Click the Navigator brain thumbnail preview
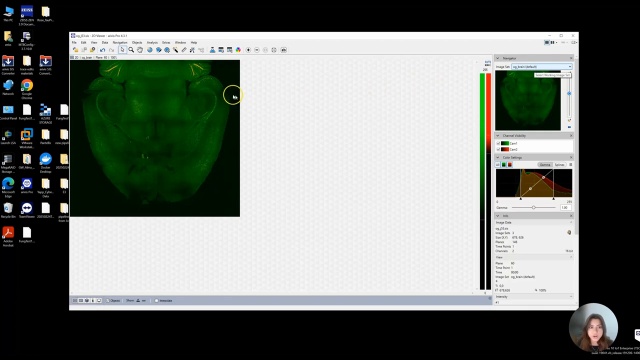640x360 pixels. [528, 100]
